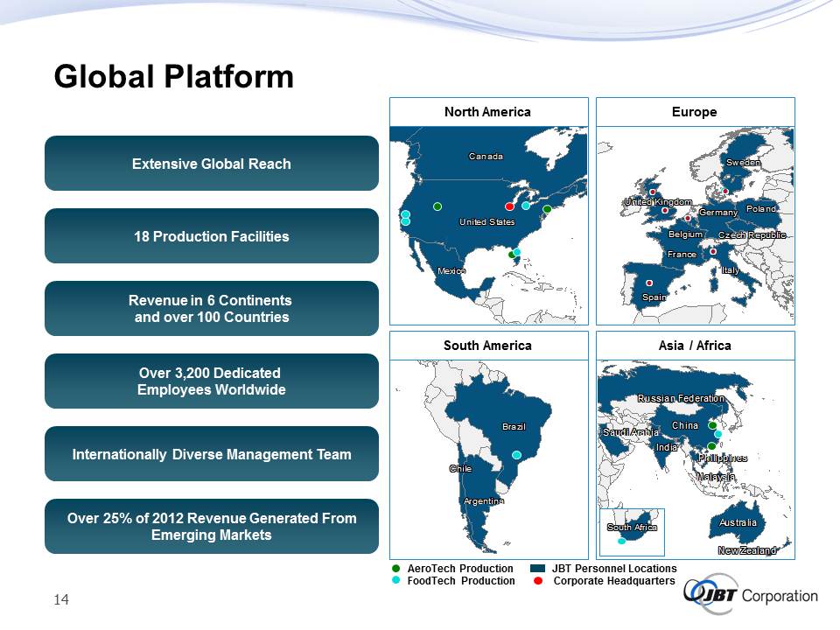This screenshot has height=630, width=840.
Task: Click the JBT Corporation logo
Action: coord(752,597)
